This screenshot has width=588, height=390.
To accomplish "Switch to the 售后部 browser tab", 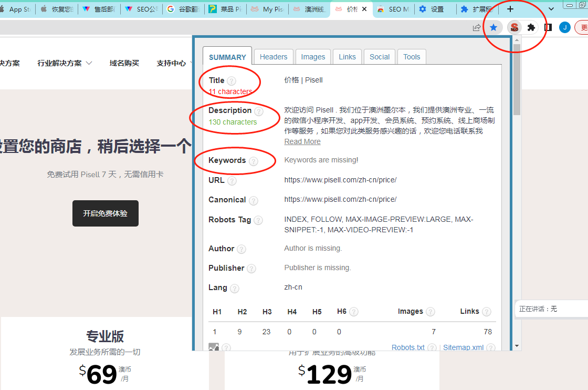I will tap(99, 9).
